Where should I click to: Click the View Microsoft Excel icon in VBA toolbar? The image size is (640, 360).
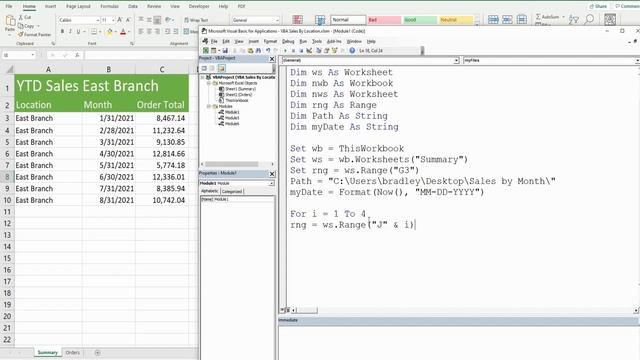point(206,51)
